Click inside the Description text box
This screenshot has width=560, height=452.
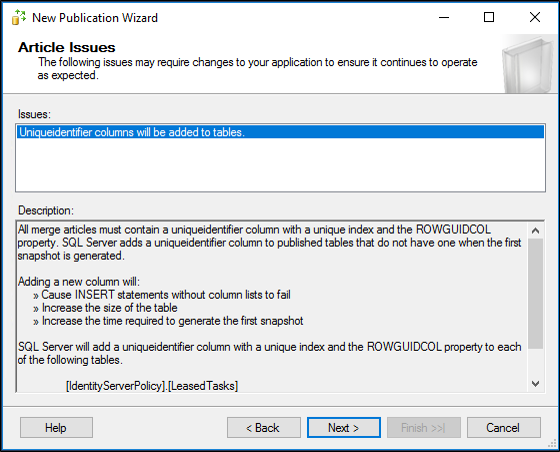(x=271, y=307)
